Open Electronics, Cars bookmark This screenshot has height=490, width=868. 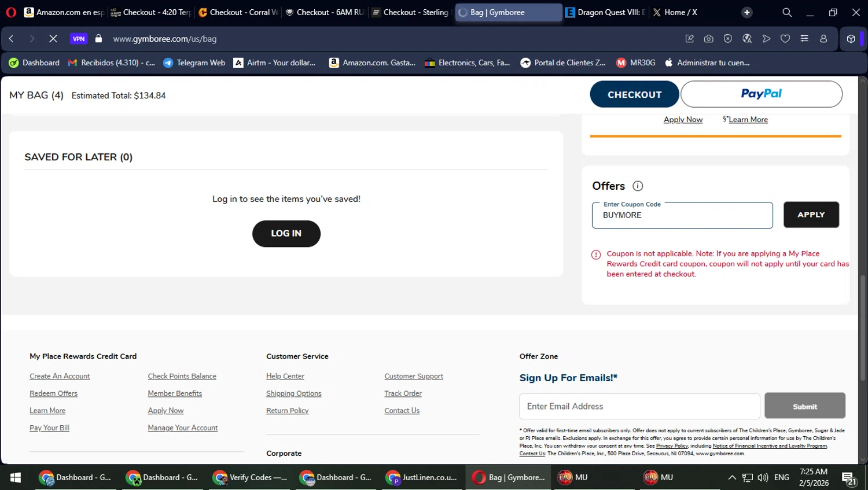click(468, 62)
